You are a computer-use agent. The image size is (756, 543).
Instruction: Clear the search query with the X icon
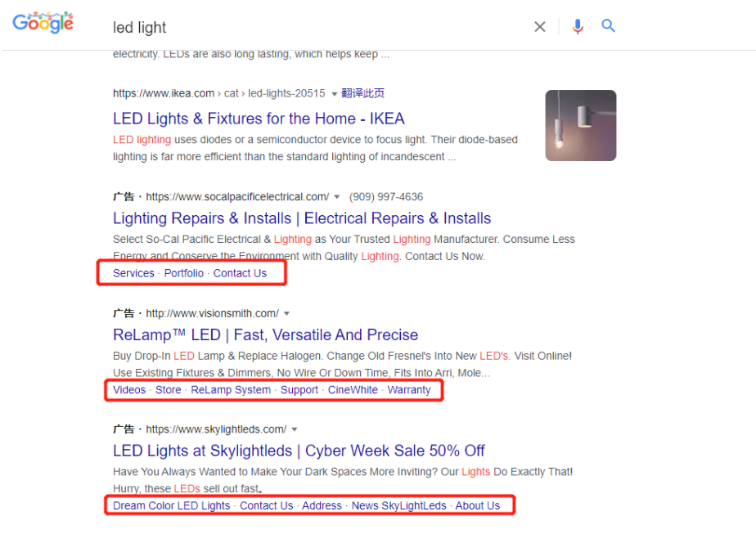(x=540, y=26)
